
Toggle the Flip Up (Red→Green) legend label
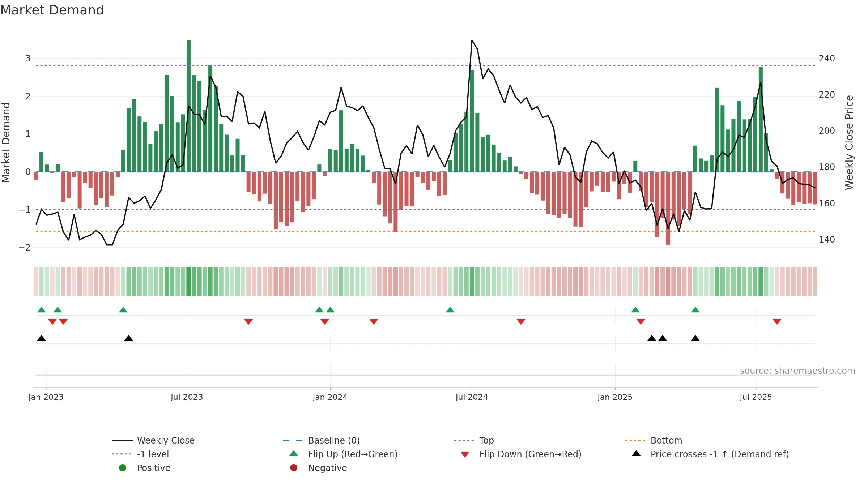pos(353,454)
